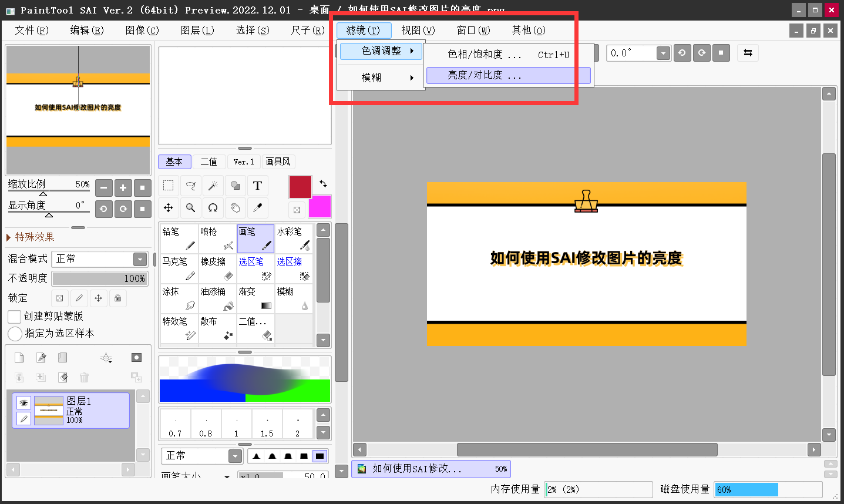Pick the 1.5 brush size preset
The width and height of the screenshot is (844, 504).
click(267, 424)
